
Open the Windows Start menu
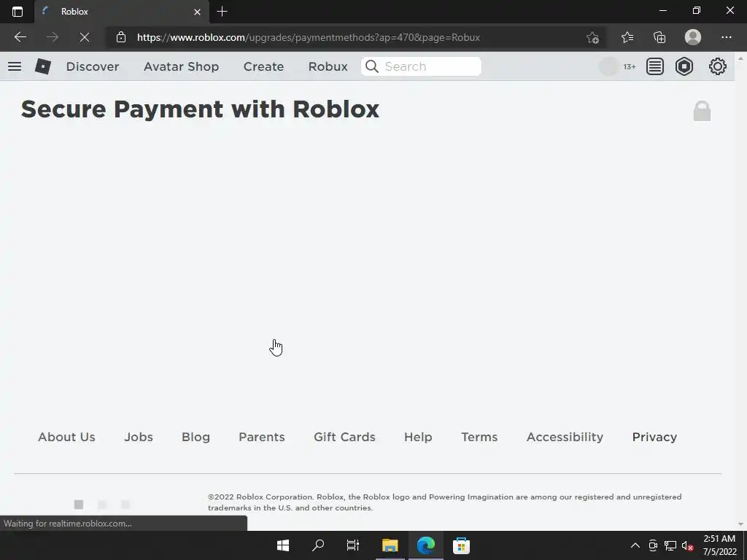(x=283, y=545)
